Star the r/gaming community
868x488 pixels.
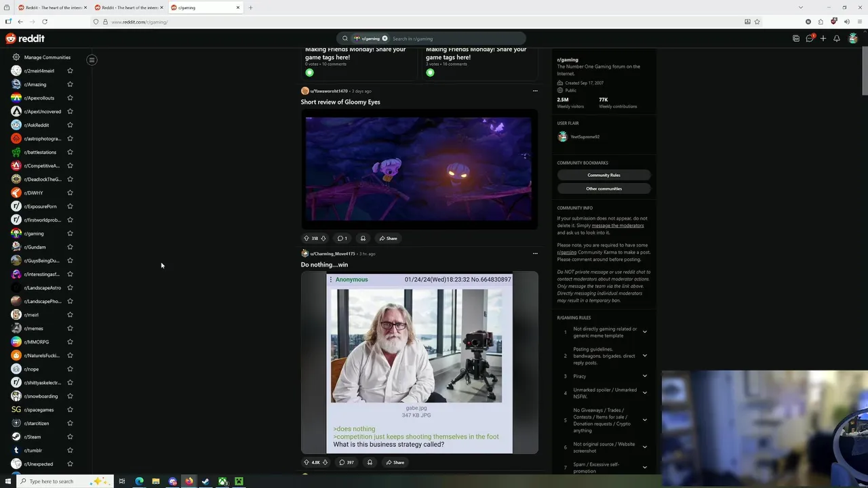click(x=70, y=234)
